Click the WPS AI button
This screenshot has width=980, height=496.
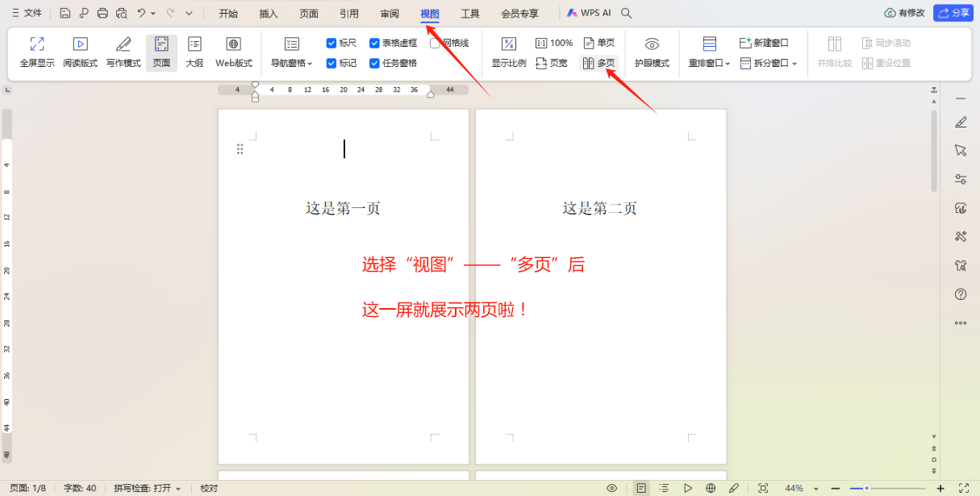click(589, 13)
